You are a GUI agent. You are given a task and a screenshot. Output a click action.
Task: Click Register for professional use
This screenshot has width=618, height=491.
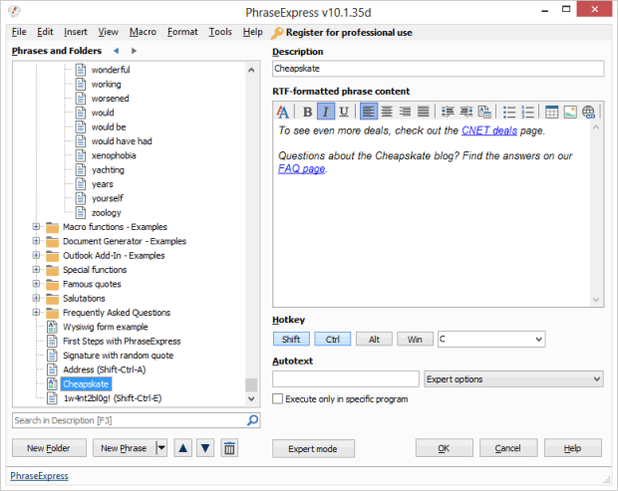(349, 33)
